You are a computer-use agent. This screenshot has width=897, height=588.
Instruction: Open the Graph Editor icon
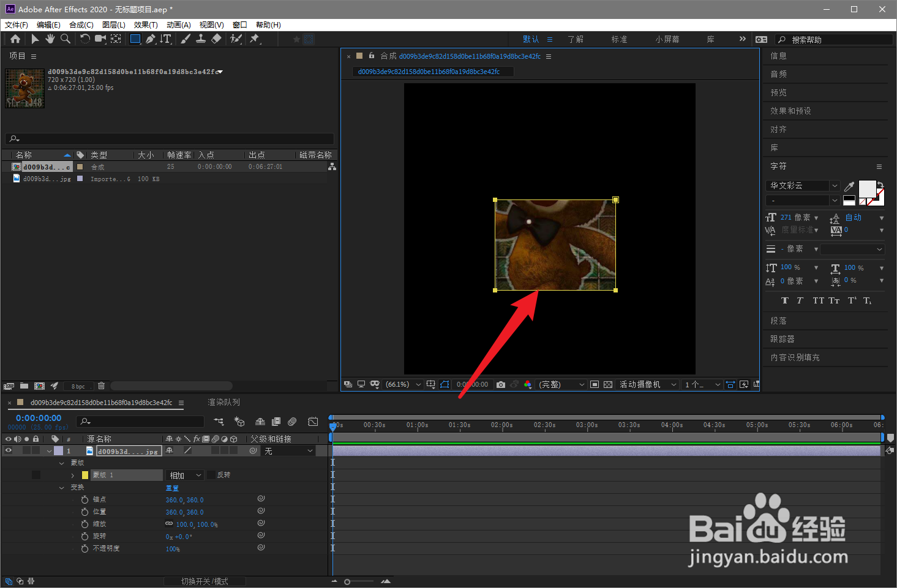click(313, 422)
